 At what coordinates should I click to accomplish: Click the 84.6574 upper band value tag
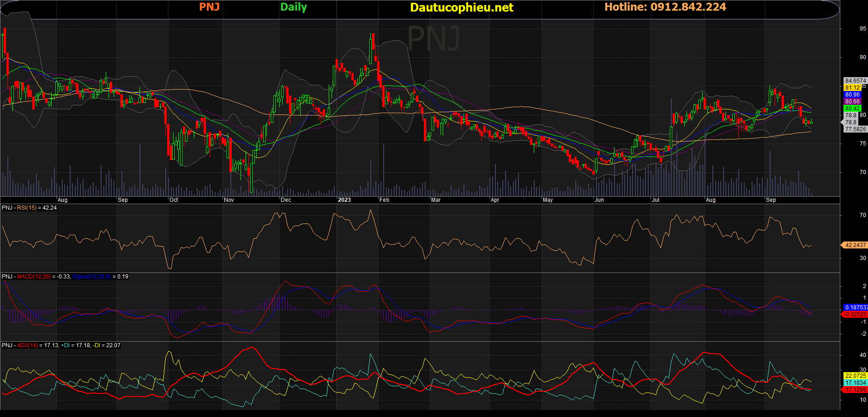pyautogui.click(x=855, y=81)
